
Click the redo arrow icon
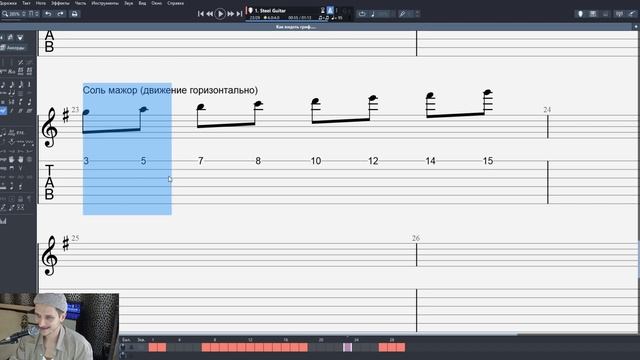tap(60, 14)
